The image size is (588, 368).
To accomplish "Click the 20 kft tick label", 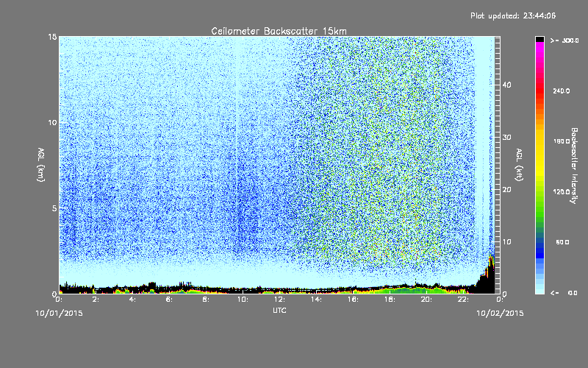I will [506, 190].
